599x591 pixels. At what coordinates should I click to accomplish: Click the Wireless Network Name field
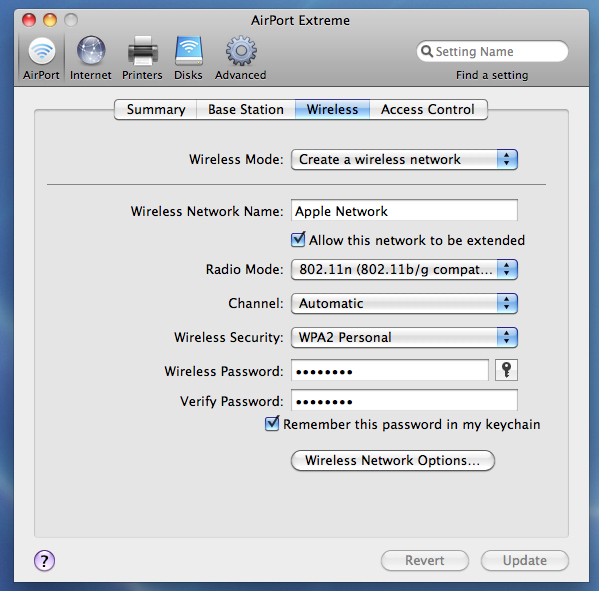[x=404, y=210]
